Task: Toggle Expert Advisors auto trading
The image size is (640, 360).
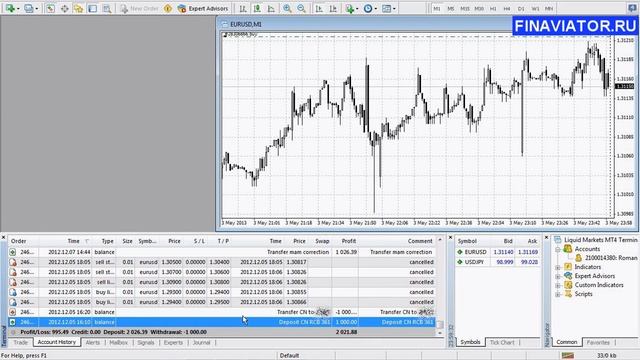Action: tap(203, 8)
